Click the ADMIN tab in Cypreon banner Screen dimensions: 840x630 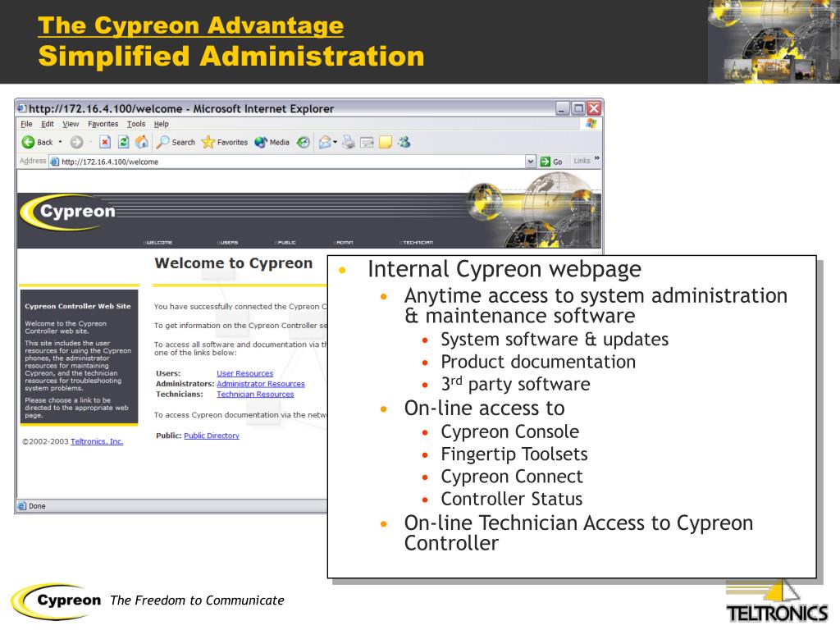coord(344,243)
